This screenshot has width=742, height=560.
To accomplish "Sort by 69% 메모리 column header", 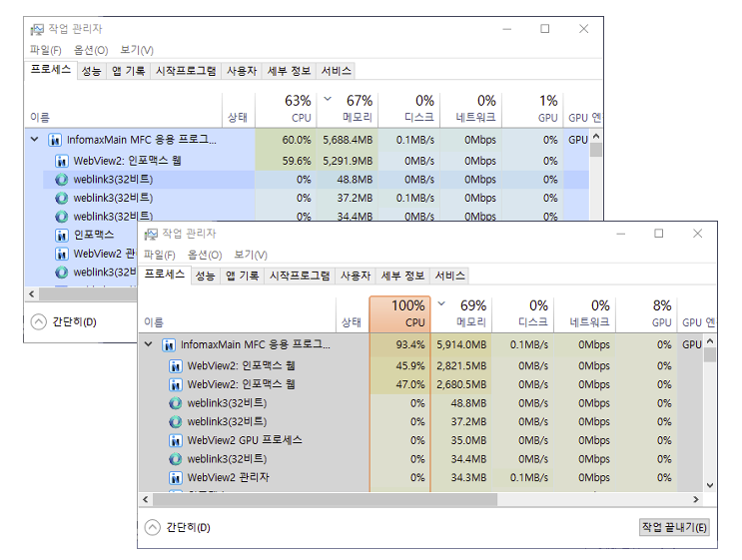I will (x=461, y=314).
